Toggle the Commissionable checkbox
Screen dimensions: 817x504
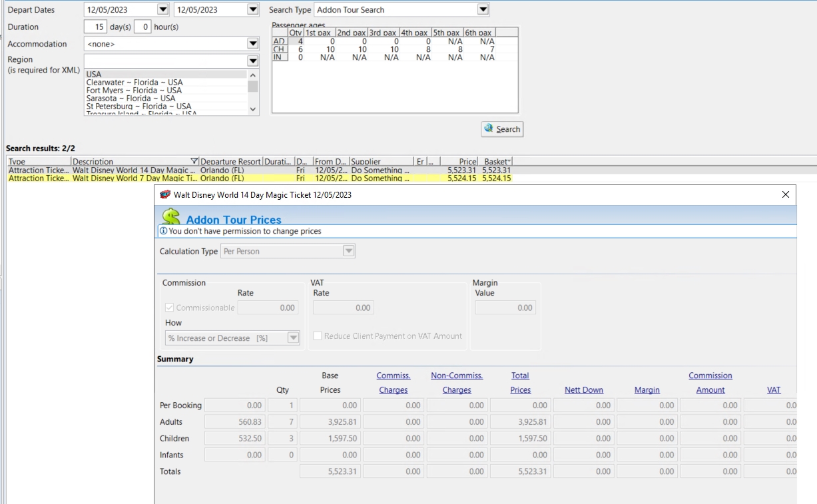coord(170,308)
